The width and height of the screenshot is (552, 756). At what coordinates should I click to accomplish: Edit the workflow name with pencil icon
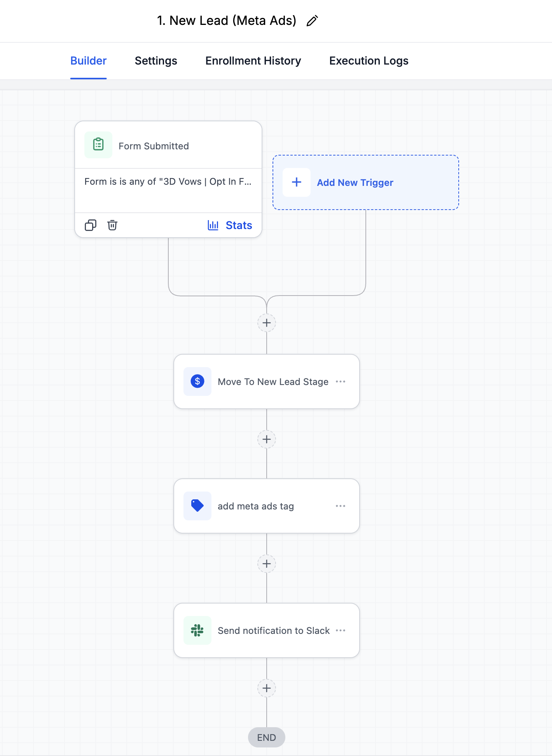312,21
